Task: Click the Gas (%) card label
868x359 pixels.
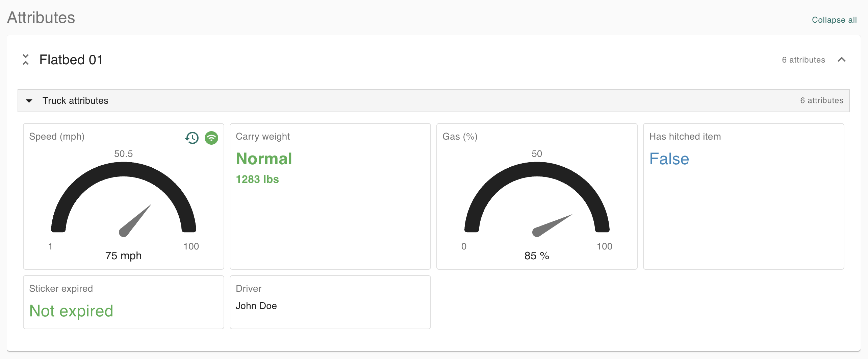Action: 460,137
